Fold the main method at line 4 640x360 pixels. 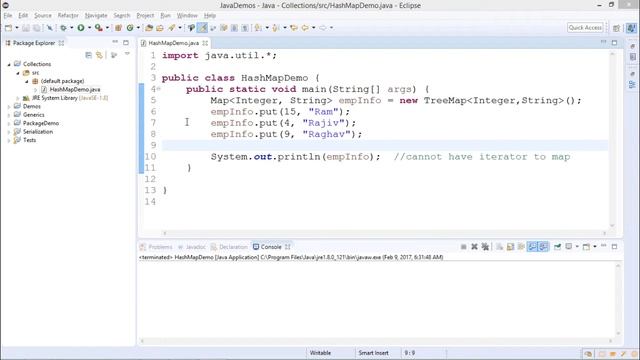[158, 89]
